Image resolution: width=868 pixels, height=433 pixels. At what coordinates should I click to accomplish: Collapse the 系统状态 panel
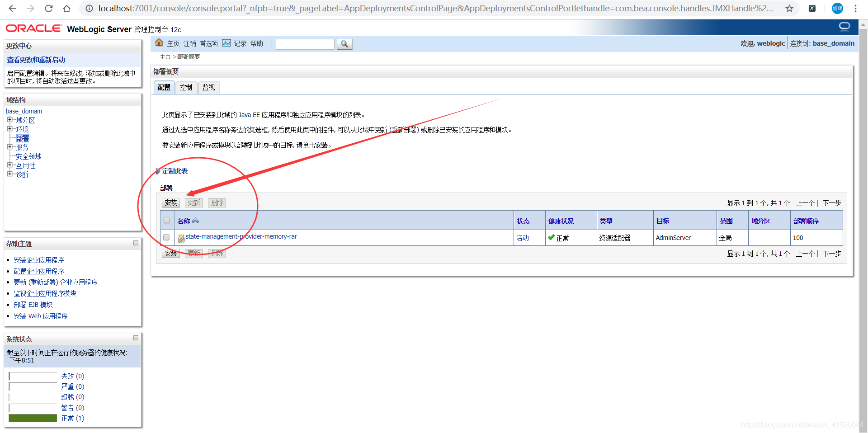coord(136,338)
